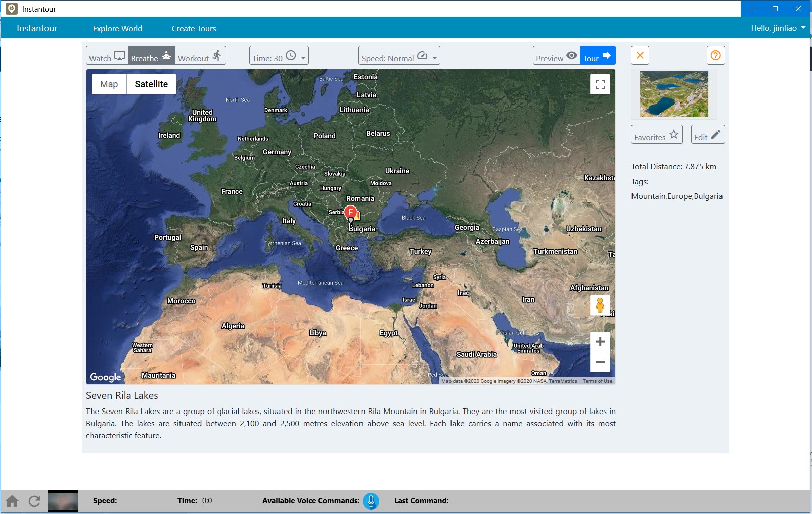This screenshot has width=812, height=514.
Task: Add tour to Favorites
Action: click(657, 135)
